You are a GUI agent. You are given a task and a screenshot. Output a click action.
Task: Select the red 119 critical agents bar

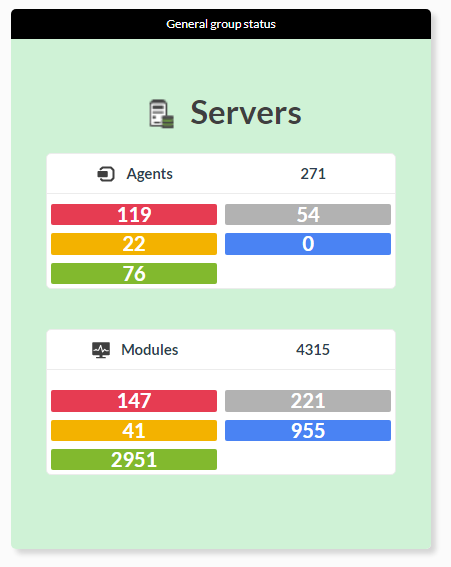(x=134, y=214)
